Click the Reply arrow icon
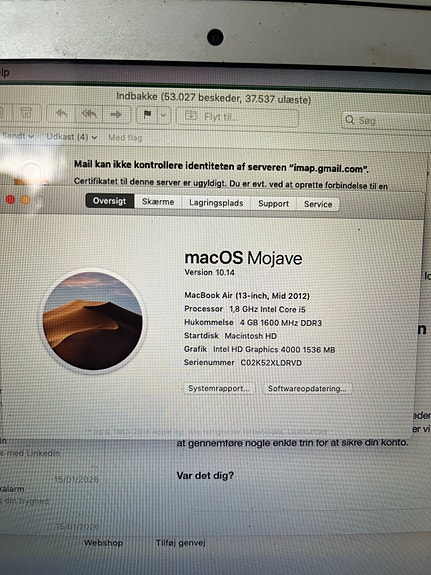The width and height of the screenshot is (431, 575). (x=61, y=114)
